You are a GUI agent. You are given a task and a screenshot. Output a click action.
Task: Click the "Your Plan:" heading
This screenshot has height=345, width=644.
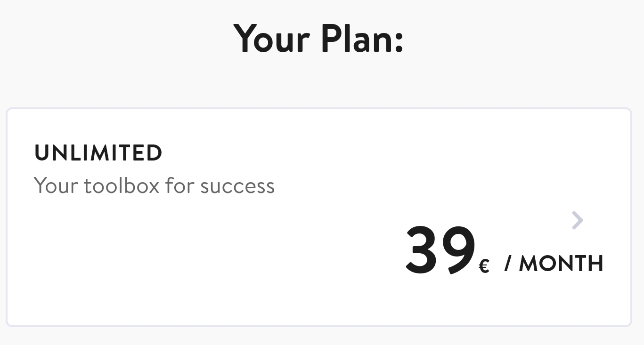click(318, 39)
